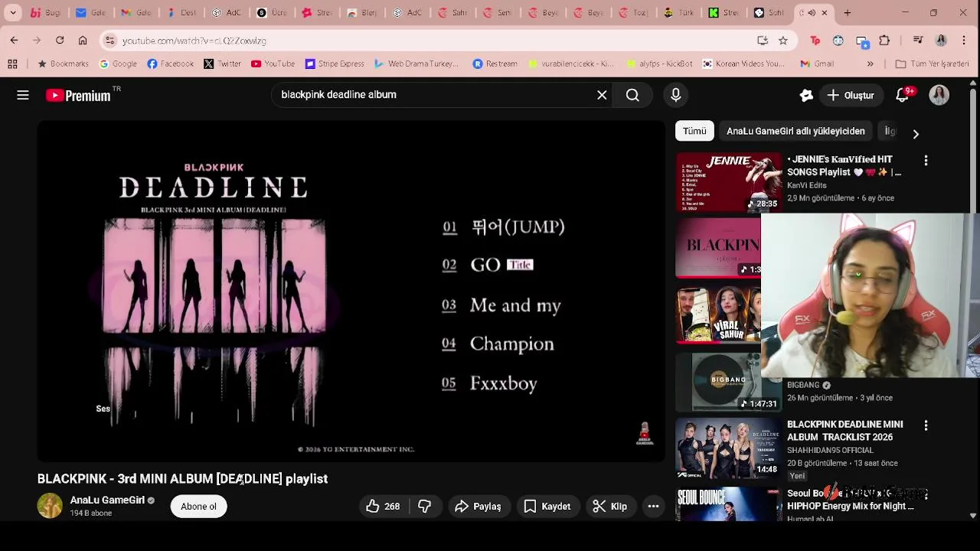Open the TP extension icon
980x551 pixels.
815,41
